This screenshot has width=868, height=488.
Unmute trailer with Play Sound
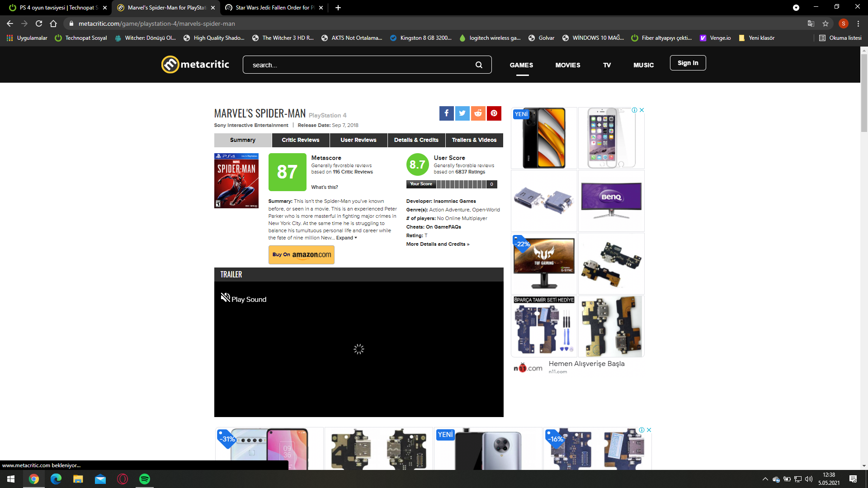click(x=244, y=299)
